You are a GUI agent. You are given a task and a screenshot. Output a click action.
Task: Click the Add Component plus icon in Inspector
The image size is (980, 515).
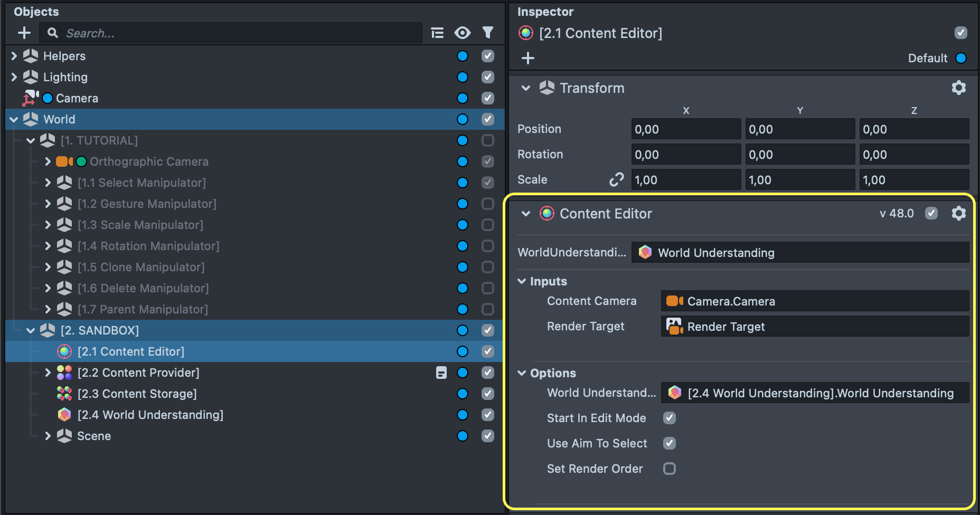(x=528, y=58)
